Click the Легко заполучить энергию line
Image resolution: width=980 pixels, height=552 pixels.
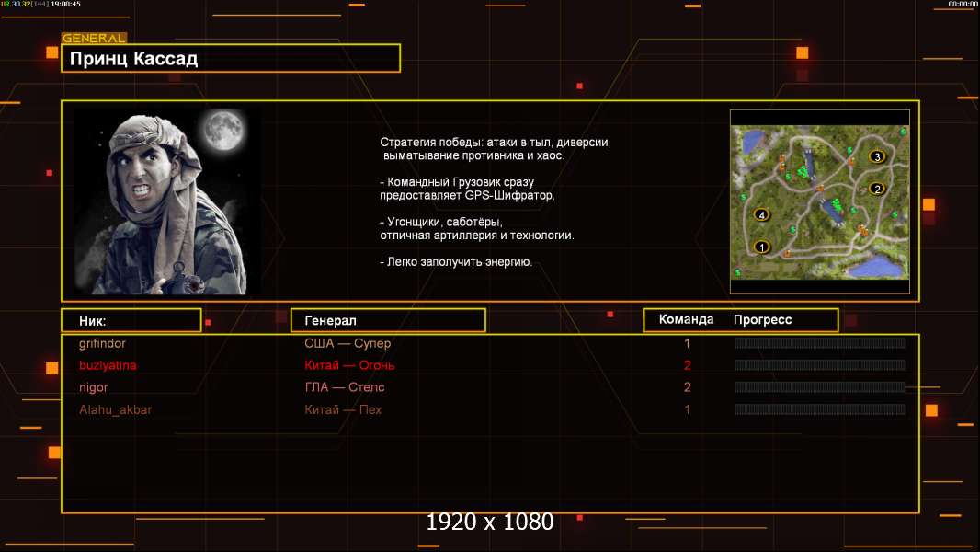(x=456, y=262)
